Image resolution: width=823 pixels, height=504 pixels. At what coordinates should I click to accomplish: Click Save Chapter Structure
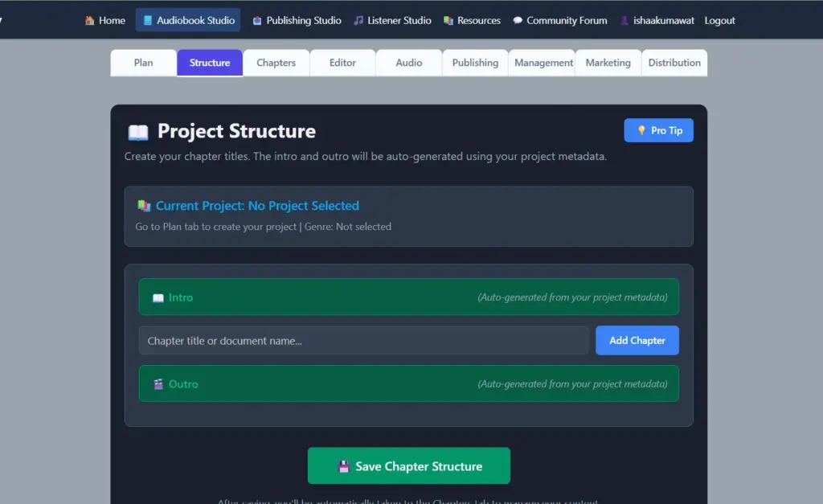pos(408,465)
